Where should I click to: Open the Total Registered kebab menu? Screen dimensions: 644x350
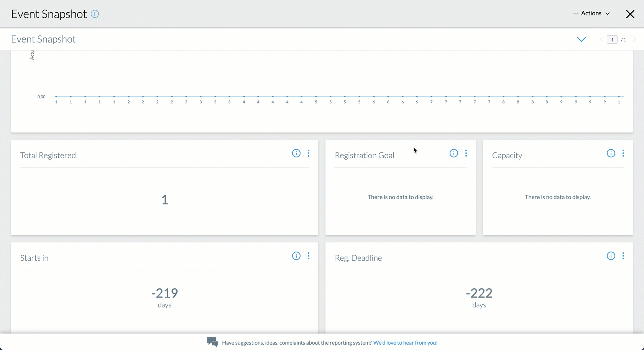pos(309,153)
